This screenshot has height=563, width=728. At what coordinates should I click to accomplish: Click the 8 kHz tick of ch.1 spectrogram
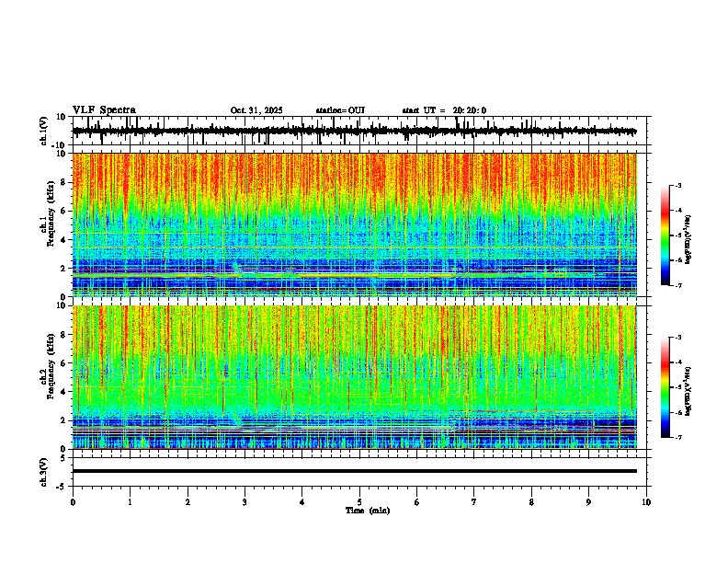coord(63,182)
